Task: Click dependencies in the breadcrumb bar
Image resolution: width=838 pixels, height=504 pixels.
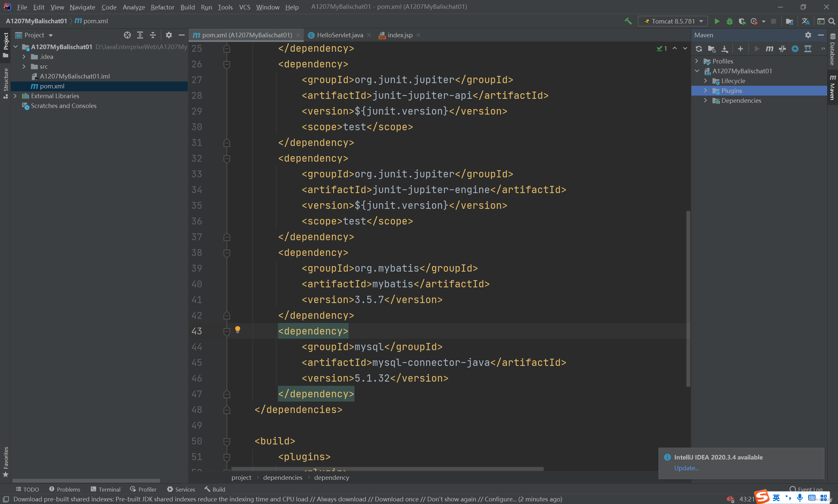Action: 282,477
